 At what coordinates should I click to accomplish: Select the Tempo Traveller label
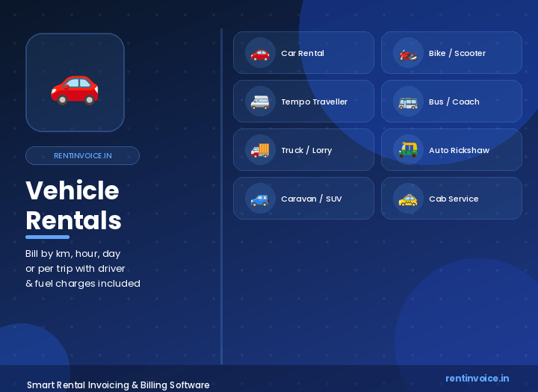[x=315, y=102]
